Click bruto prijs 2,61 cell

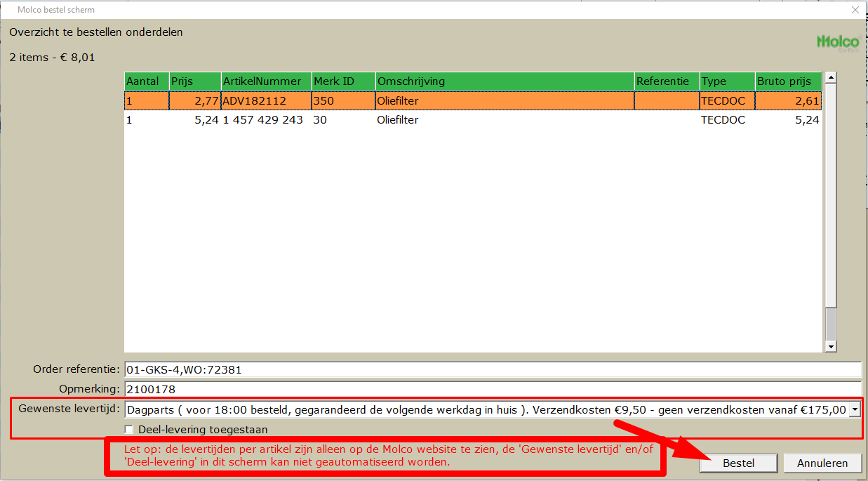pyautogui.click(x=788, y=101)
